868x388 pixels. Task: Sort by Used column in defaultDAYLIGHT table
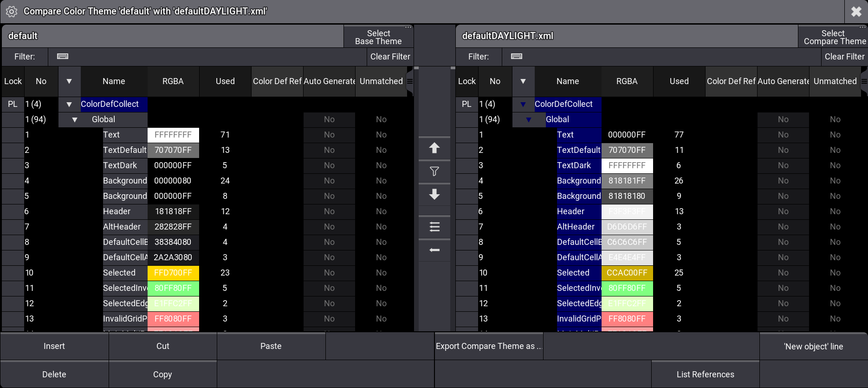[x=679, y=81]
